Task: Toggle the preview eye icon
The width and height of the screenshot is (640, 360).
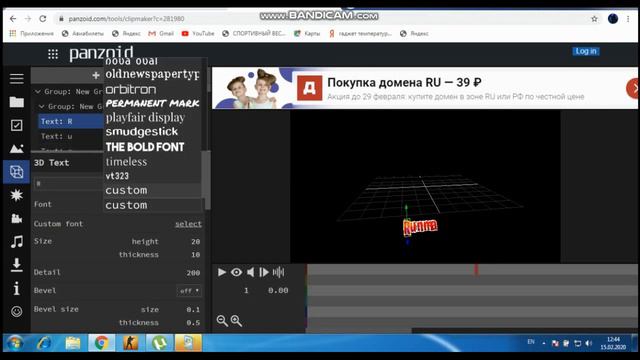Action: [x=236, y=272]
